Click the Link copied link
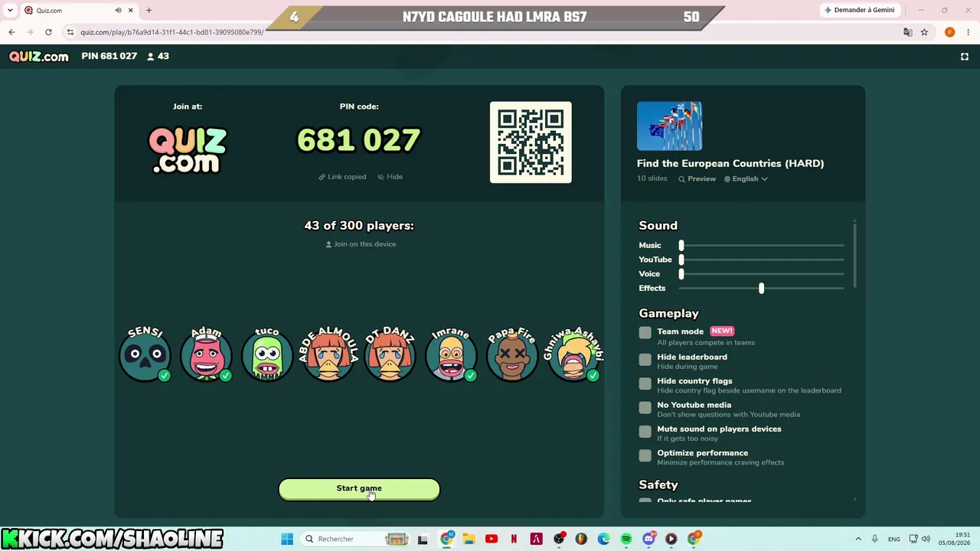The width and height of the screenshot is (980, 551). (x=342, y=177)
